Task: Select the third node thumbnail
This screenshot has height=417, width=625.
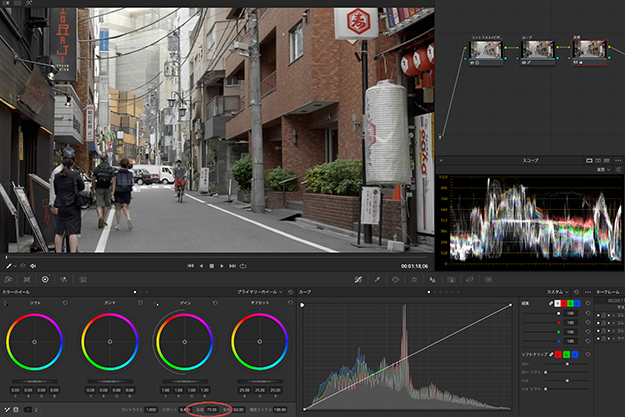Action: click(589, 49)
